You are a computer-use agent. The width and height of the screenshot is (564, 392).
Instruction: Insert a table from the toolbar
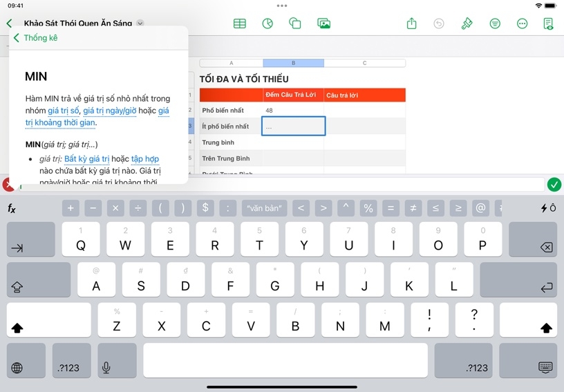[x=240, y=24]
